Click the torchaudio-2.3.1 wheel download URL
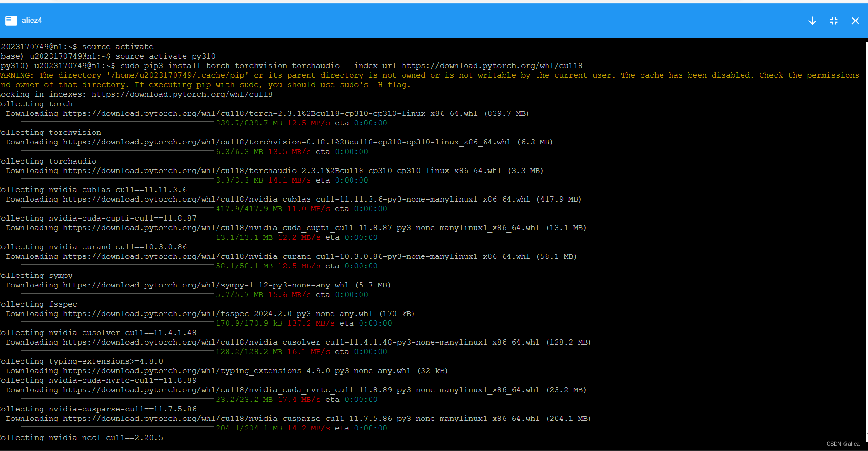Image resolution: width=868 pixels, height=451 pixels. point(282,171)
